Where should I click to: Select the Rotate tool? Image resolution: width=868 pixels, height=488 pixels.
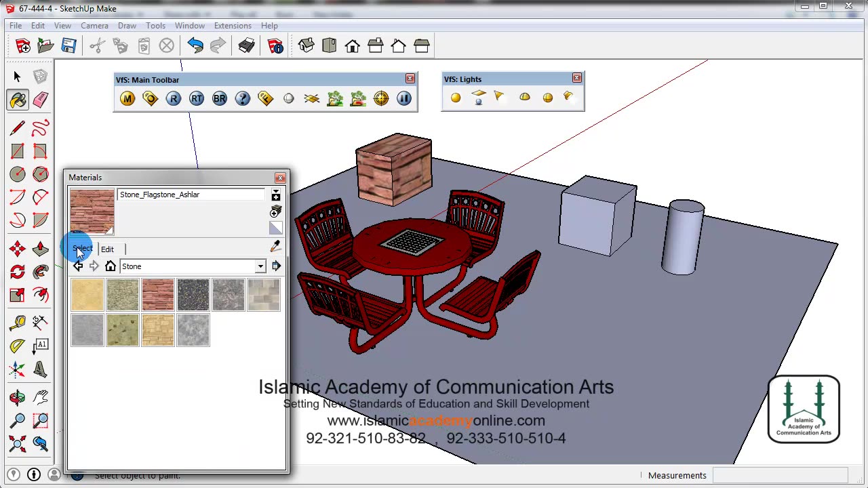tap(18, 272)
